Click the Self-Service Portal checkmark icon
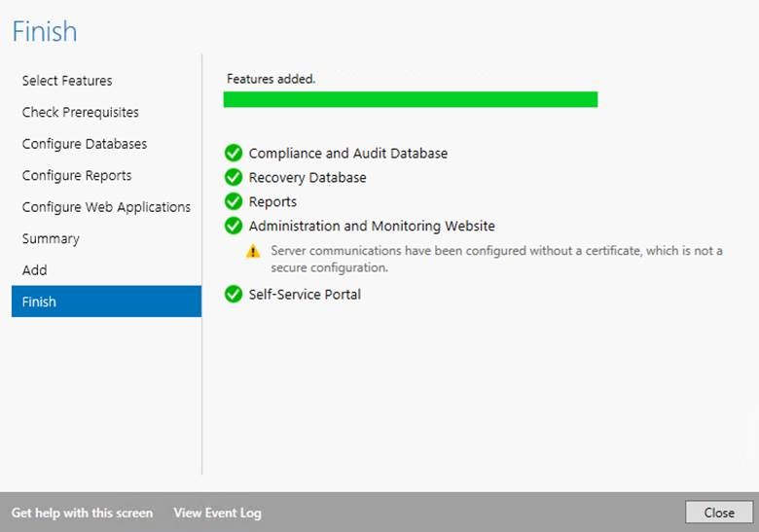The width and height of the screenshot is (759, 532). pos(234,294)
